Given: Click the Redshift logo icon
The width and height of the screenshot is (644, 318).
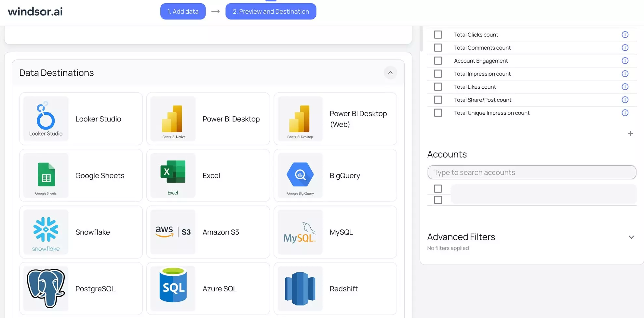Looking at the screenshot, I should click(300, 288).
